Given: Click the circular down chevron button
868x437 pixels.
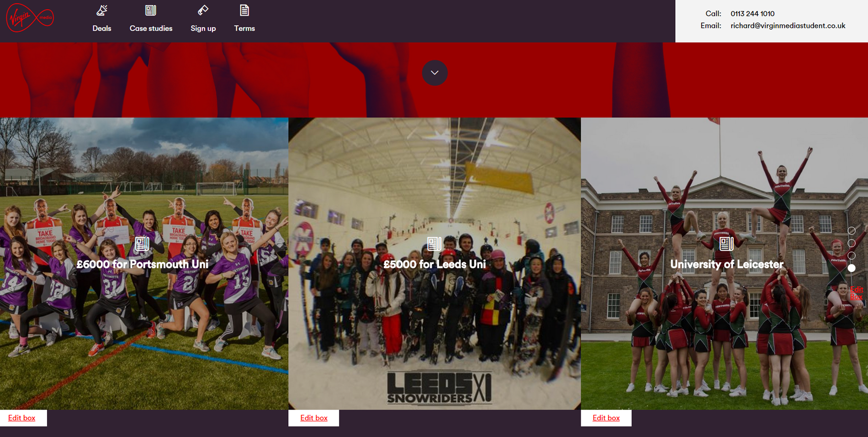Looking at the screenshot, I should click(434, 73).
